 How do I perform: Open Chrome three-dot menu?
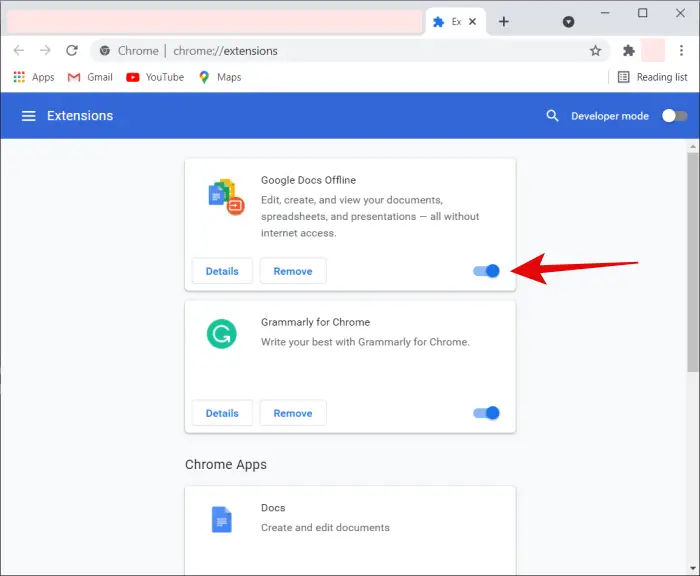(x=681, y=50)
